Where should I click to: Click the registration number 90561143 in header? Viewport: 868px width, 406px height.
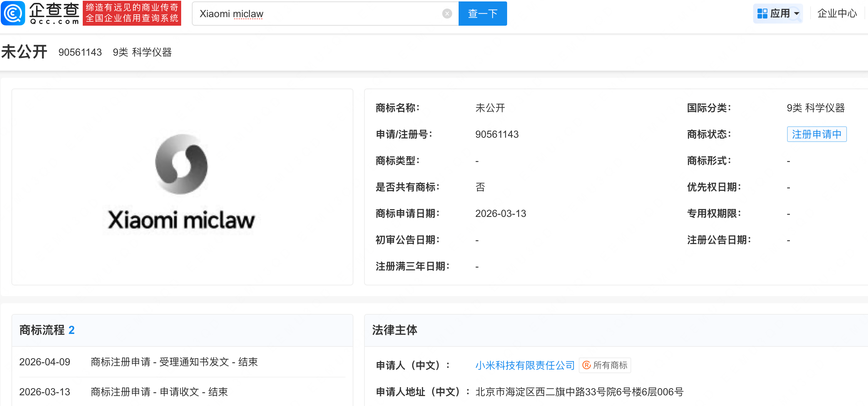[80, 52]
